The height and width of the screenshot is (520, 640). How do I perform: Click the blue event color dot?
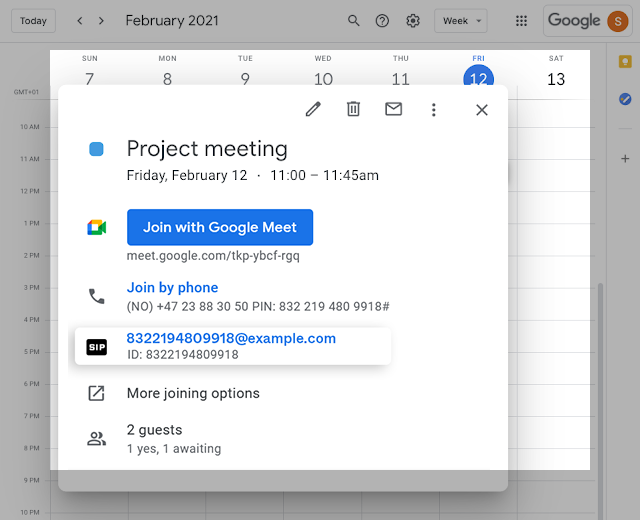click(x=96, y=149)
